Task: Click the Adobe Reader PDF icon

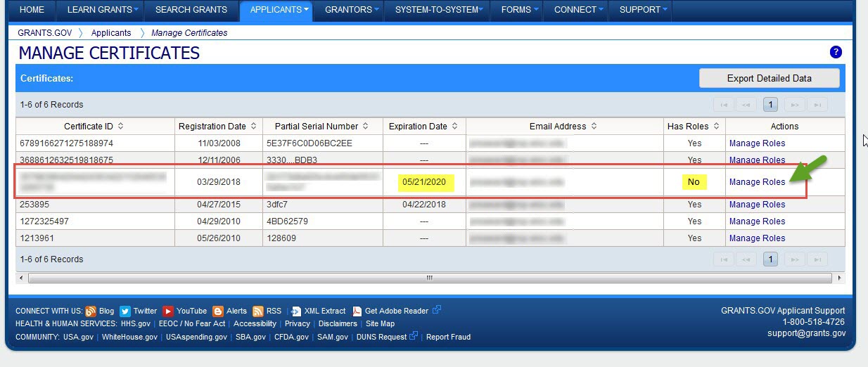Action: tap(357, 311)
